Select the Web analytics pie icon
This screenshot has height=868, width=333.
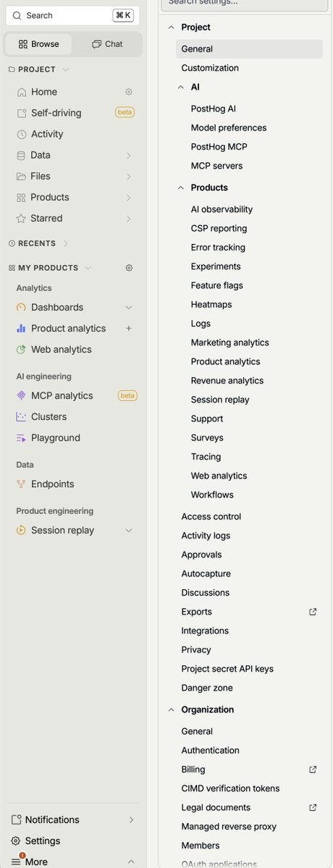pos(21,350)
